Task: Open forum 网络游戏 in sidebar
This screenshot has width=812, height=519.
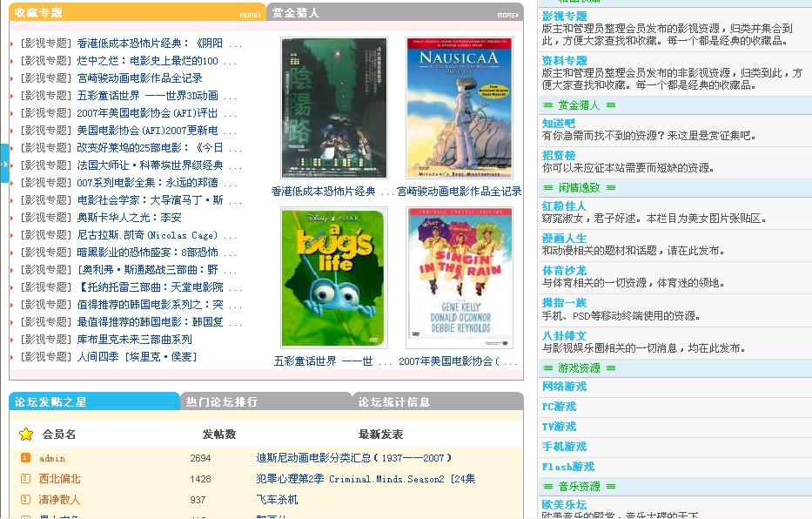Action: pos(565,387)
